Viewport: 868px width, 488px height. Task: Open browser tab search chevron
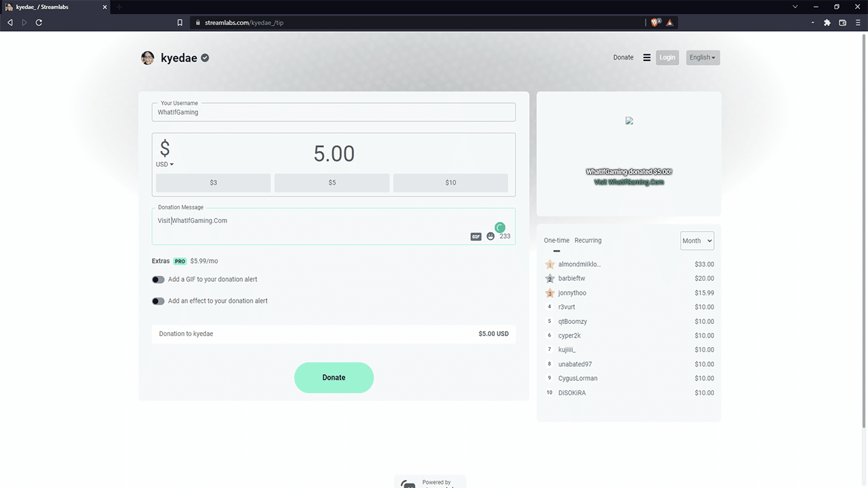[795, 7]
